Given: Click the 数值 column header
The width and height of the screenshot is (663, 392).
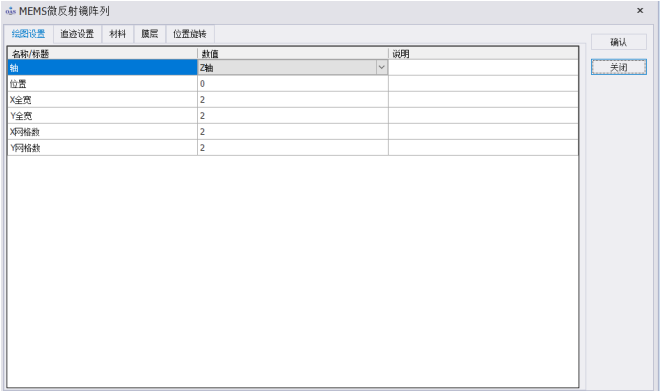Looking at the screenshot, I should 293,54.
